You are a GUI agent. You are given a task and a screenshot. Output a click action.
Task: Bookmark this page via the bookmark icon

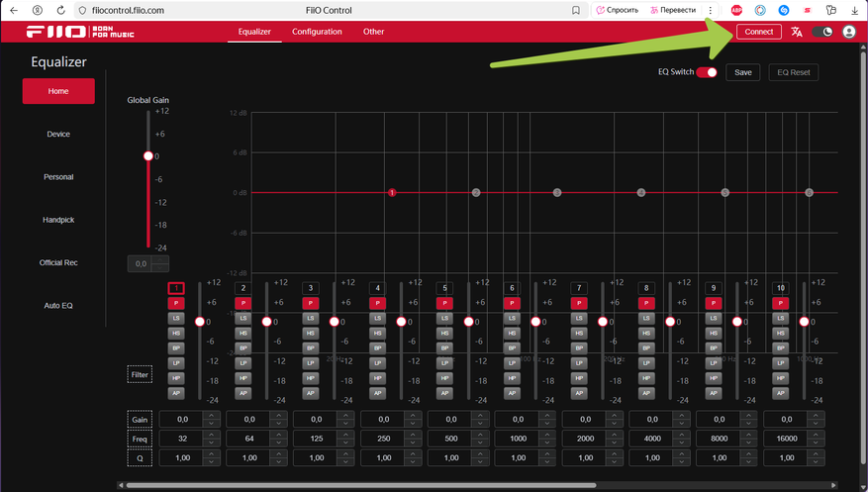[x=576, y=10]
